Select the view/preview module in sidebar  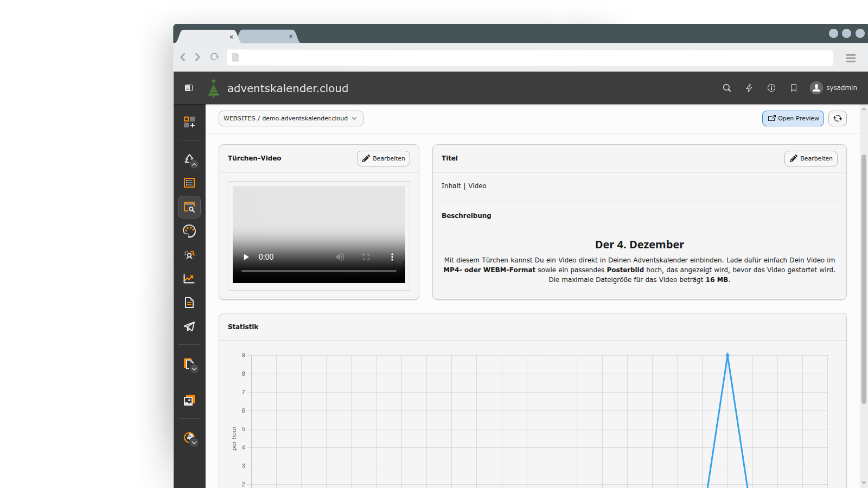(x=189, y=207)
